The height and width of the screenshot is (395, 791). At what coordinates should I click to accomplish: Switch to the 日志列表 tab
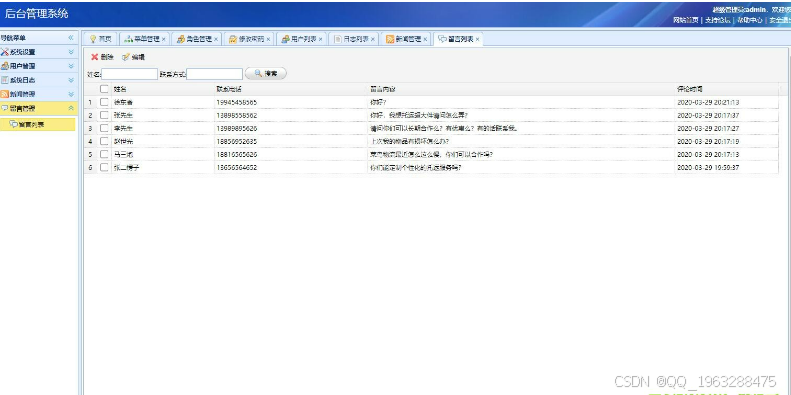(x=354, y=39)
